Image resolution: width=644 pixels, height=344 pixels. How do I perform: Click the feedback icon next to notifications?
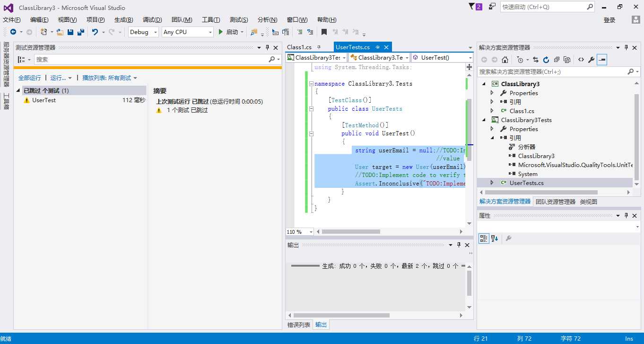click(492, 7)
